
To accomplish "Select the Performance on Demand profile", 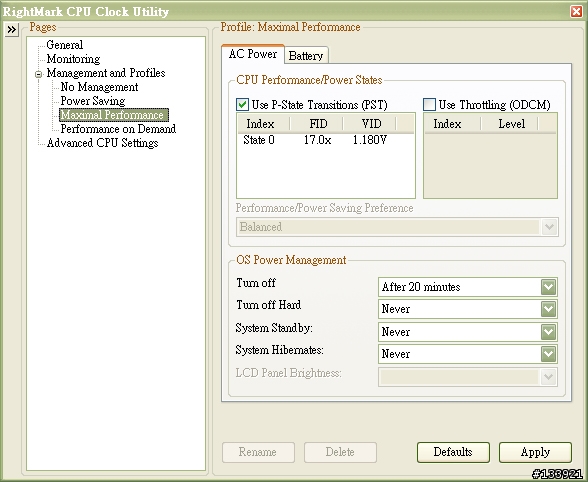I will coord(118,129).
